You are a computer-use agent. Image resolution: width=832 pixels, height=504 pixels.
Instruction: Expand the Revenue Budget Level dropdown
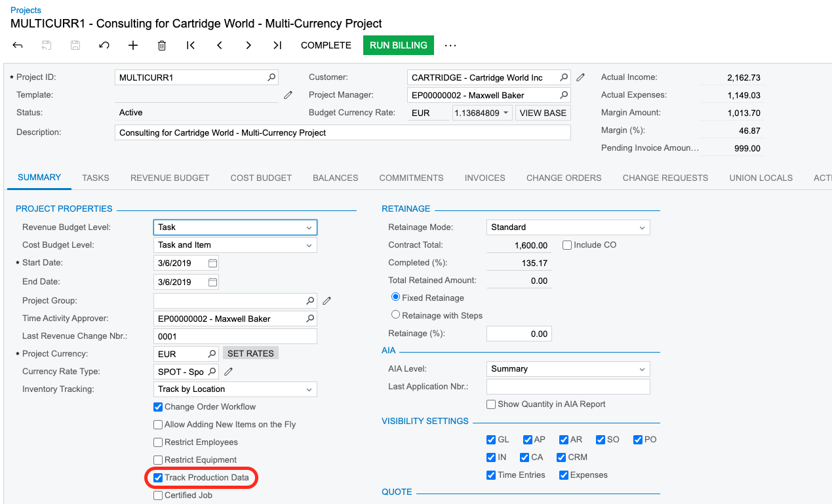tap(309, 227)
